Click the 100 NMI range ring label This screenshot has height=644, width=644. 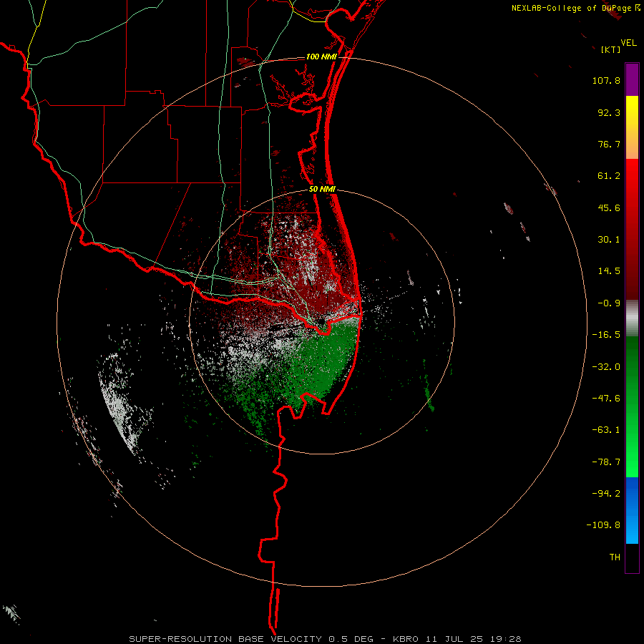(321, 57)
